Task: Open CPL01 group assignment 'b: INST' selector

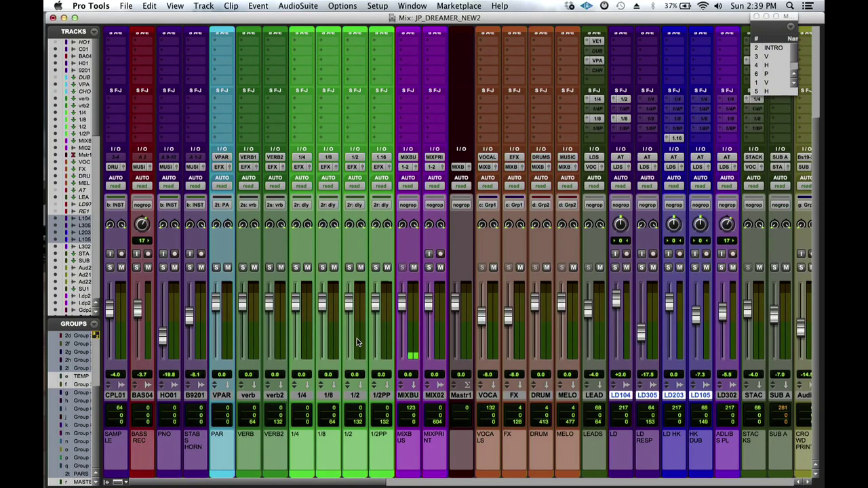Action: point(115,205)
